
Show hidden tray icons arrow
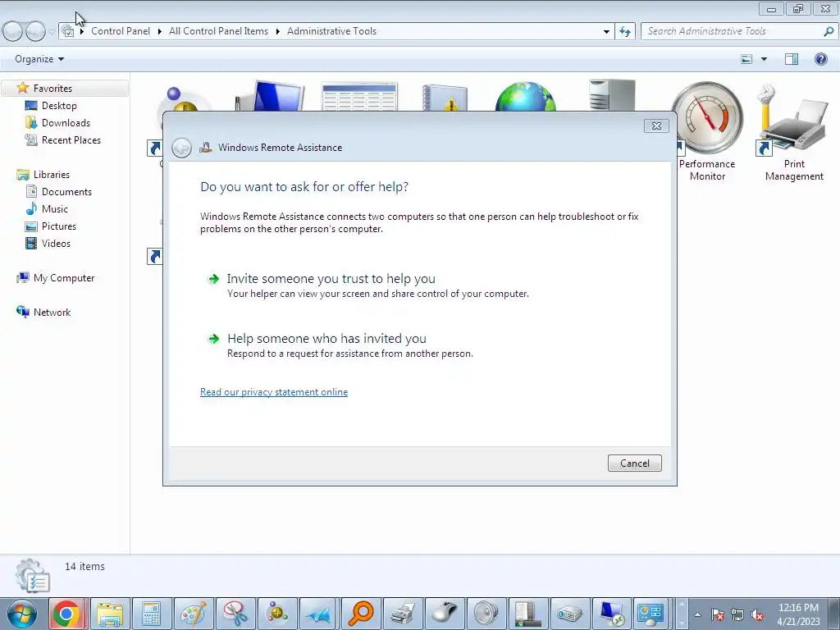point(697,614)
